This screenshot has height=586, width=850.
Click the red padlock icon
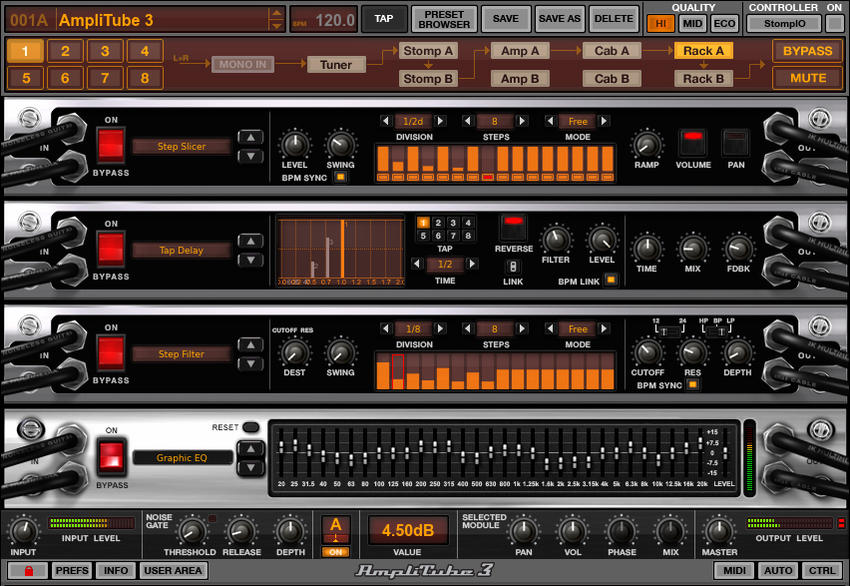coord(28,570)
